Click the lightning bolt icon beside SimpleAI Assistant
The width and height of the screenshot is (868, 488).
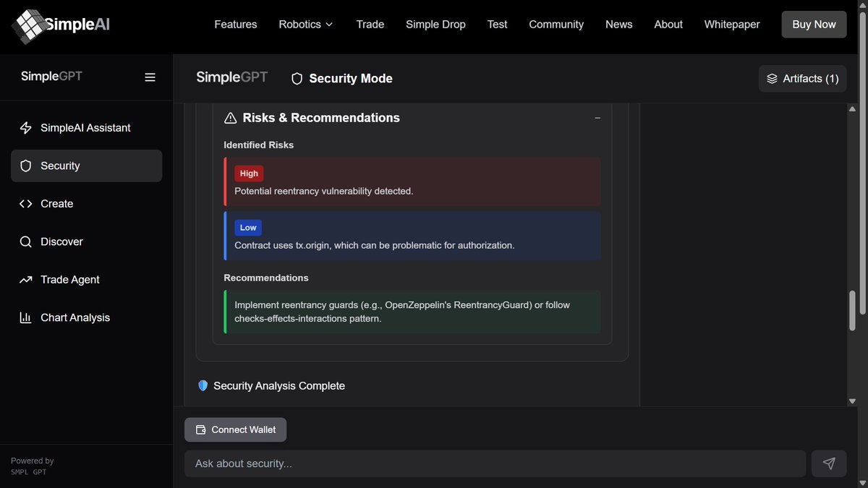(26, 128)
